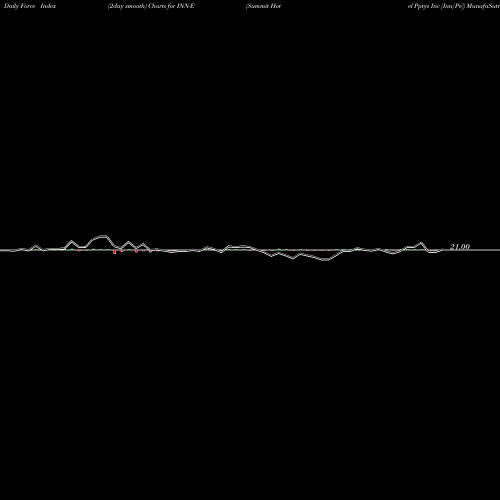Click the 21.00 value label

(460, 247)
